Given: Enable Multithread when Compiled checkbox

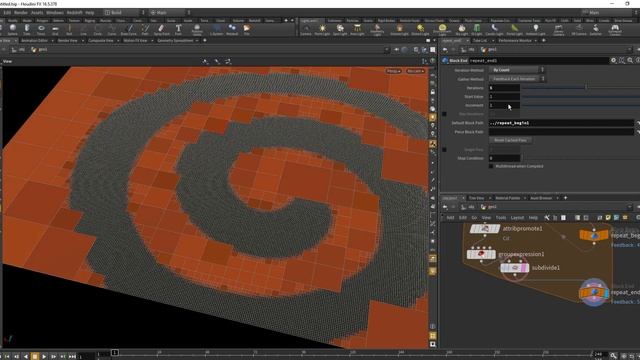Looking at the screenshot, I should point(491,166).
